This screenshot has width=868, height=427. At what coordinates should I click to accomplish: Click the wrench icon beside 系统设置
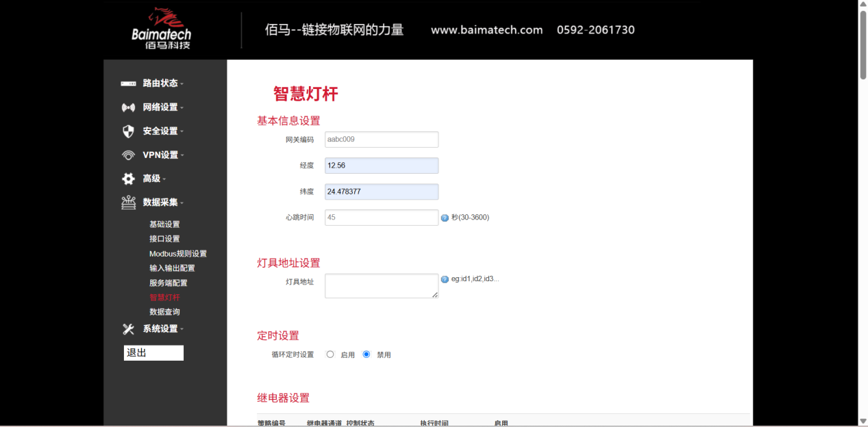click(x=127, y=328)
